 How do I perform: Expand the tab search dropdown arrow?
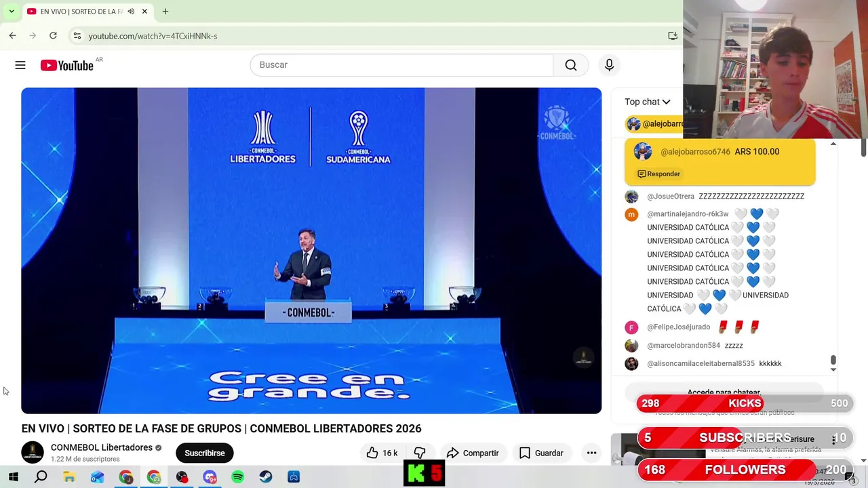12,12
